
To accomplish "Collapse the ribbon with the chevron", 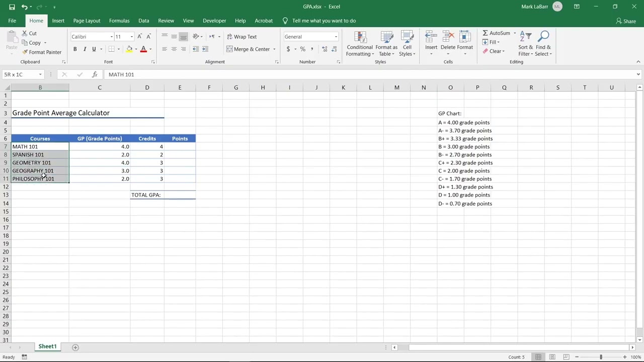I will pos(638,62).
